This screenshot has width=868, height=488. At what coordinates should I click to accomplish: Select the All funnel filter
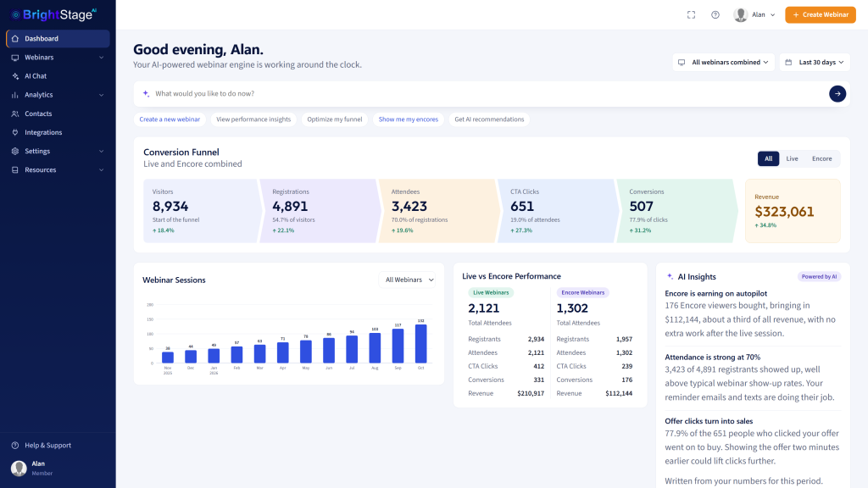point(768,158)
